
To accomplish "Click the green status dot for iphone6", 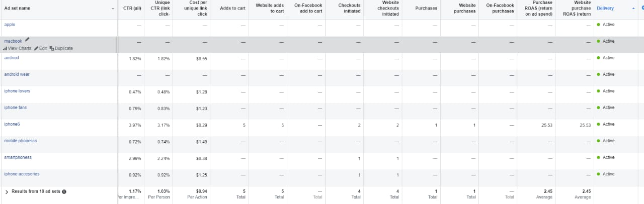I will pos(598,124).
